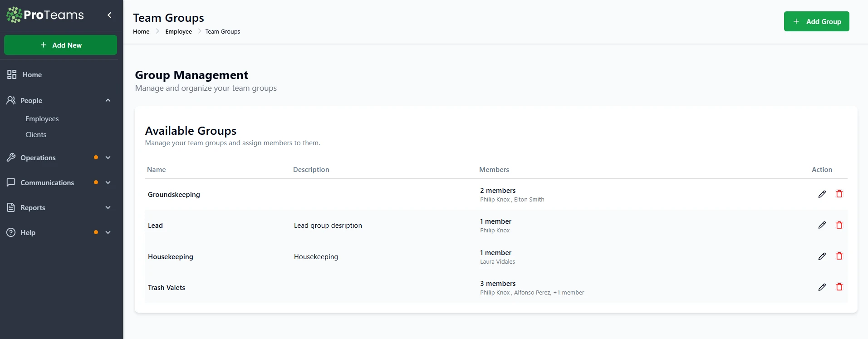This screenshot has width=868, height=339.
Task: Open the Help section in sidebar
Action: coord(28,232)
